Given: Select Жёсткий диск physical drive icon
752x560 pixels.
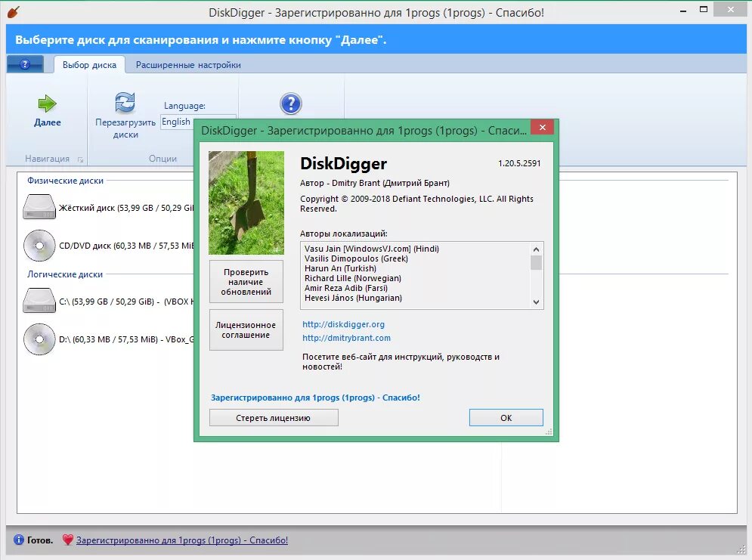Looking at the screenshot, I should (39, 206).
